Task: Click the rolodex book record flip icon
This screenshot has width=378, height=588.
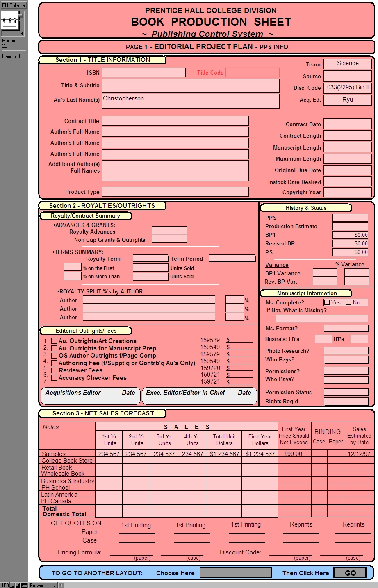Action: [x=10, y=20]
